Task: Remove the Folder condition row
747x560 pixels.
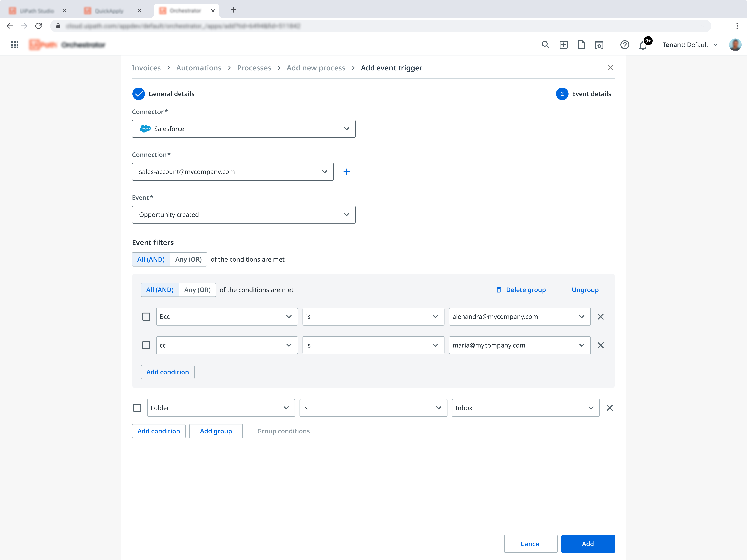Action: coord(610,408)
